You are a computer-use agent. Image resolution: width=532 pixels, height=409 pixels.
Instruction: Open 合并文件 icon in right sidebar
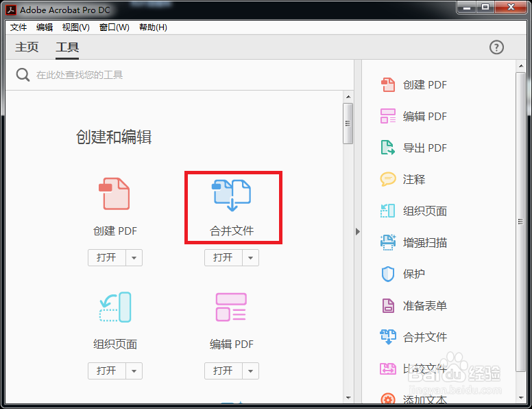pyautogui.click(x=388, y=337)
